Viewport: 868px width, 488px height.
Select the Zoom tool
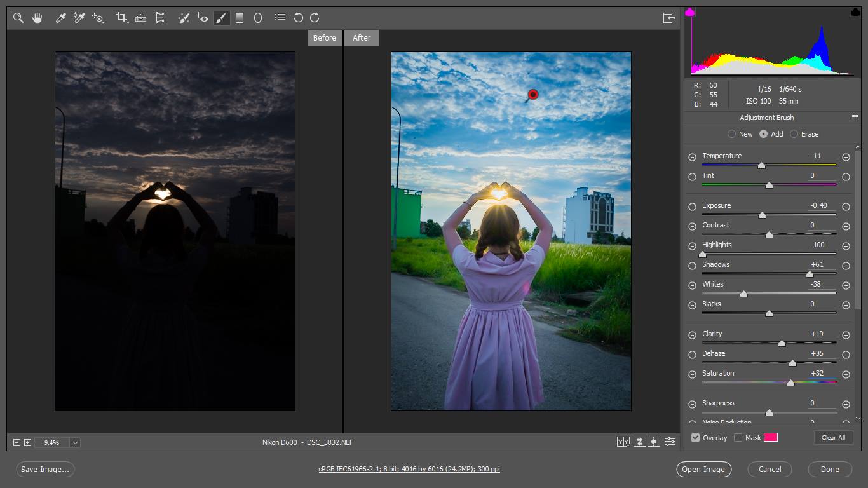click(x=18, y=18)
